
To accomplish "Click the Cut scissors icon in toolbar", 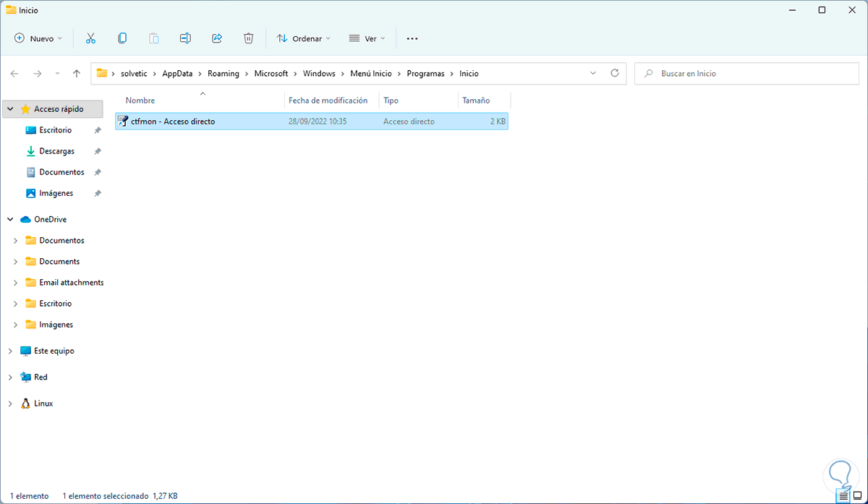I will click(90, 38).
